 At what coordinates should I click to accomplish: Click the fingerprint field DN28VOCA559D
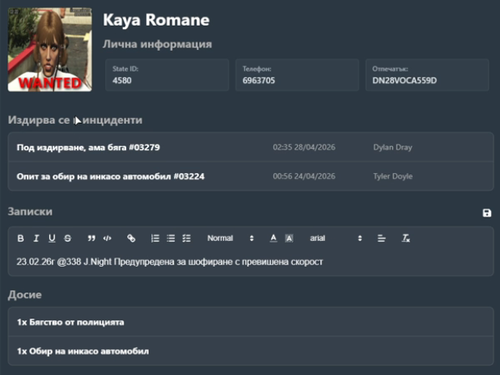tap(427, 75)
